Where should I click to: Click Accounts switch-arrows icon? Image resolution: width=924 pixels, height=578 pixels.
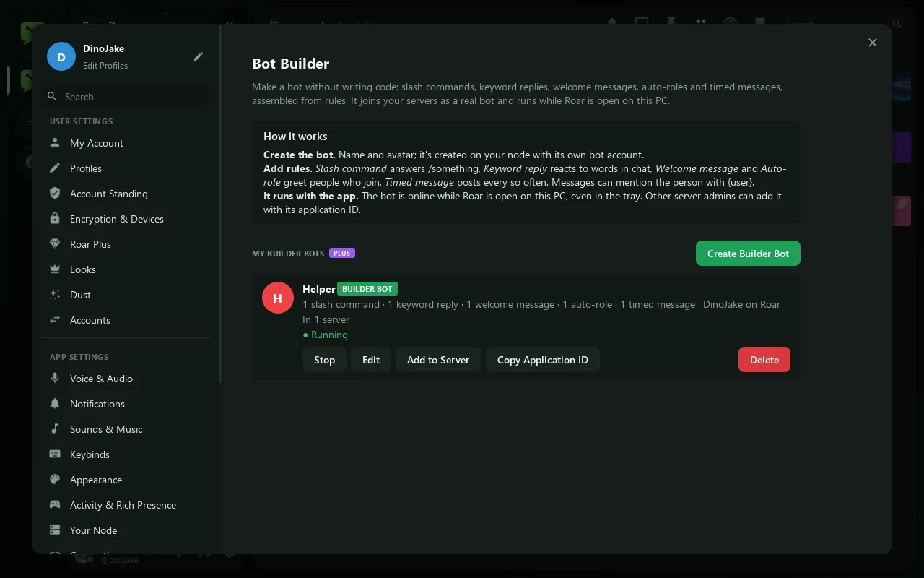tap(55, 320)
